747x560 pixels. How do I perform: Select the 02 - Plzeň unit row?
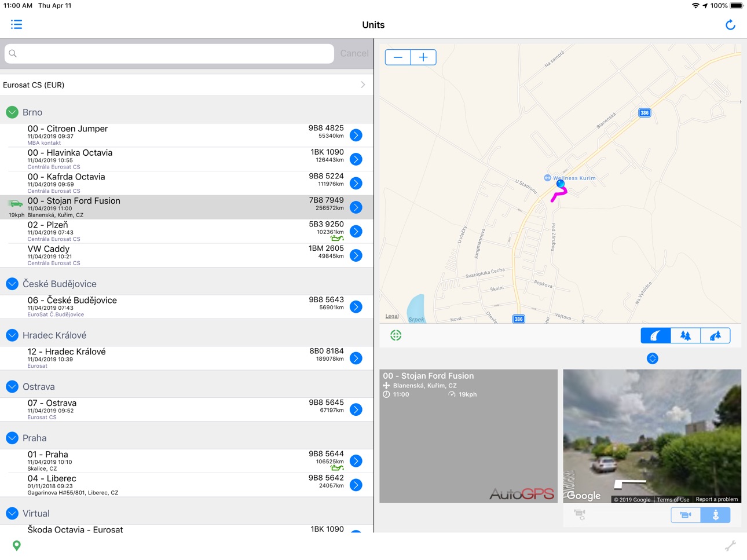coord(186,231)
